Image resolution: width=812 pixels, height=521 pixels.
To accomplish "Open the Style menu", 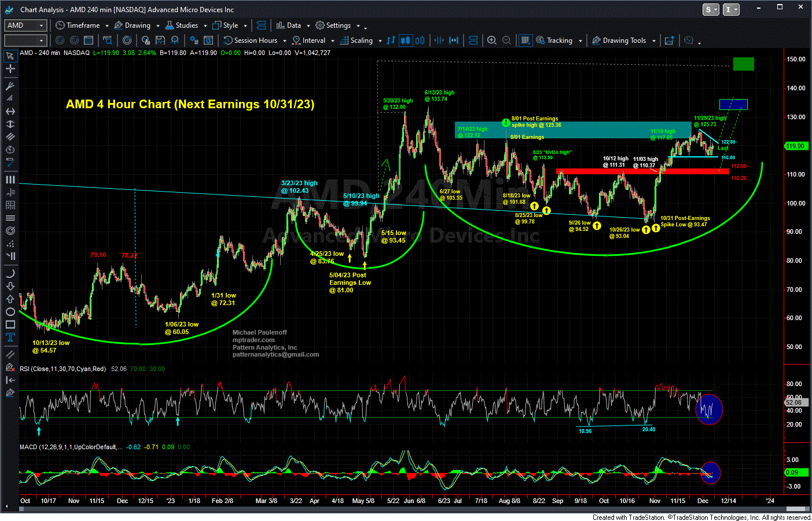I will tap(226, 25).
